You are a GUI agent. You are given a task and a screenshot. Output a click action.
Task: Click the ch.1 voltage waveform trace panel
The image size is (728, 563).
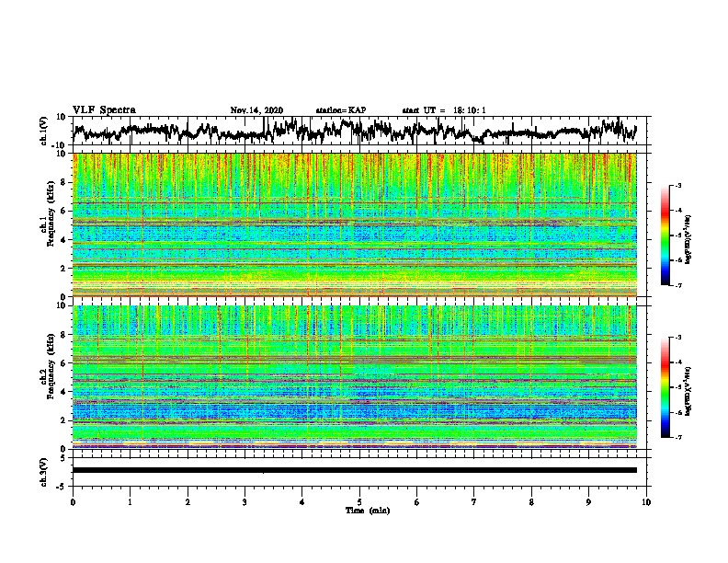point(361,131)
